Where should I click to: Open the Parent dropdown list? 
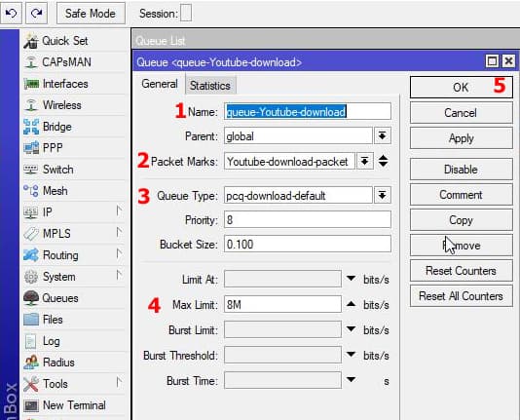coord(383,135)
